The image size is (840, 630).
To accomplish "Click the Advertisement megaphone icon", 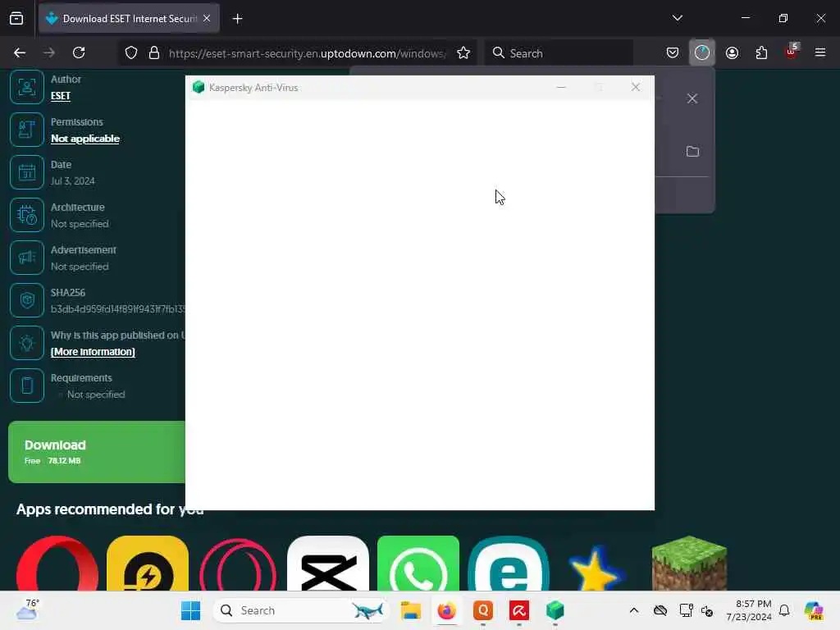I will click(27, 258).
